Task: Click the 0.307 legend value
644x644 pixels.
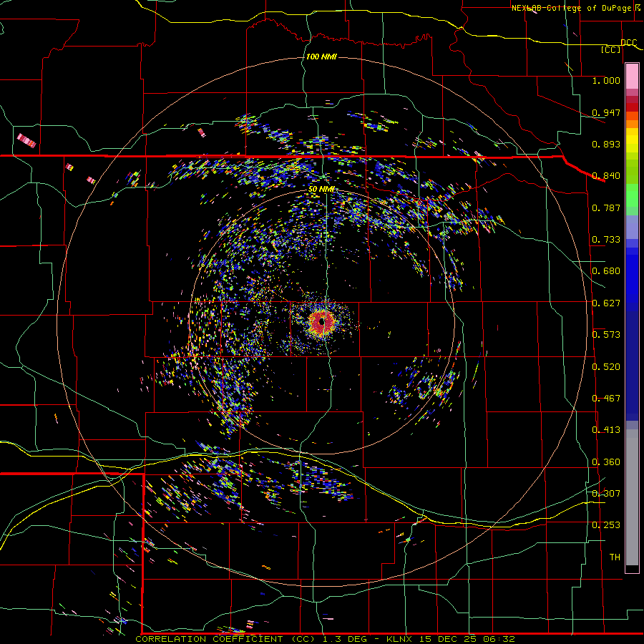Action: tap(606, 494)
